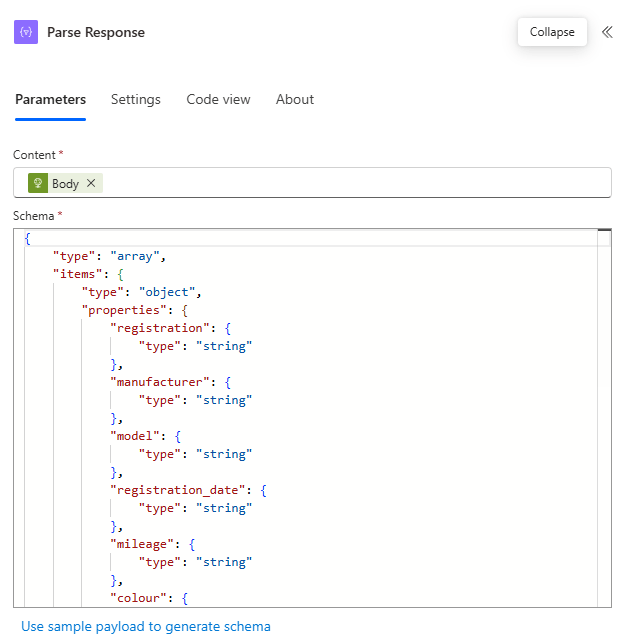
Task: Click inside the Content input field
Action: pyautogui.click(x=350, y=183)
